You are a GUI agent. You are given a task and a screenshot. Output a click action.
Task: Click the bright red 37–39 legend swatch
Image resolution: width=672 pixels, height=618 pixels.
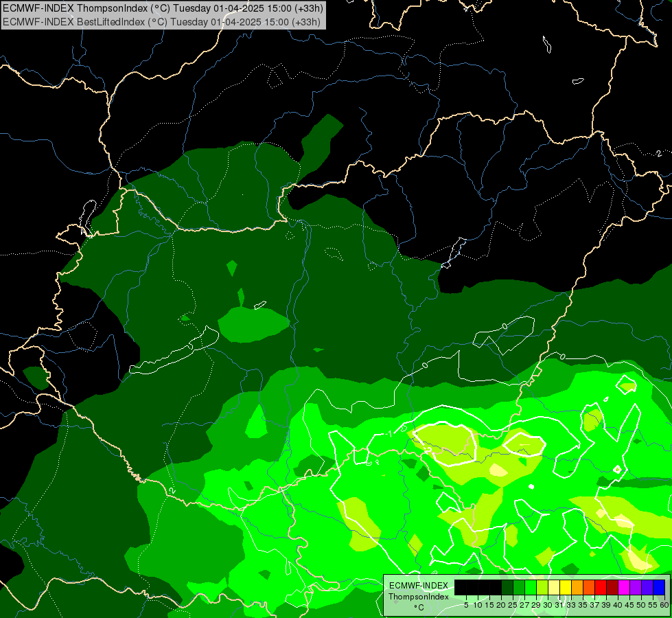[601, 587]
